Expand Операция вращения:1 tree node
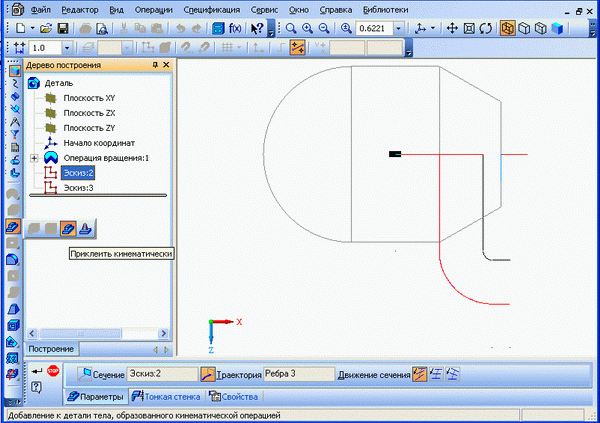Viewport: 600px width, 423px height. 35,158
